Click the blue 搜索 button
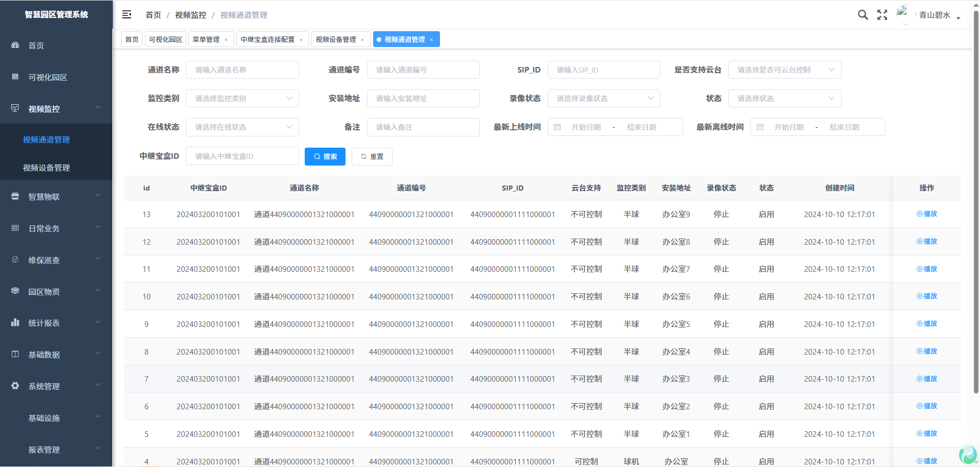 (x=325, y=156)
